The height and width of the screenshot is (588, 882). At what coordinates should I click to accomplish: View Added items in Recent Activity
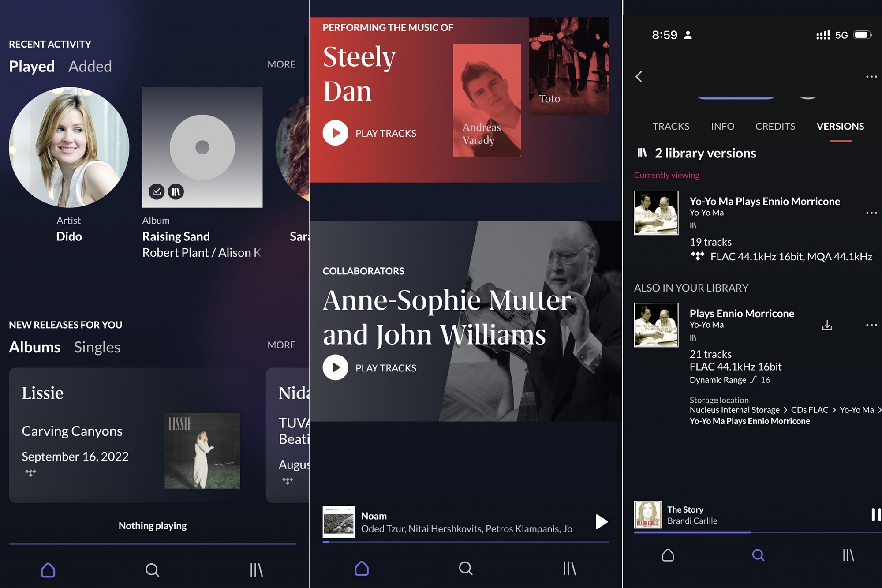click(90, 66)
